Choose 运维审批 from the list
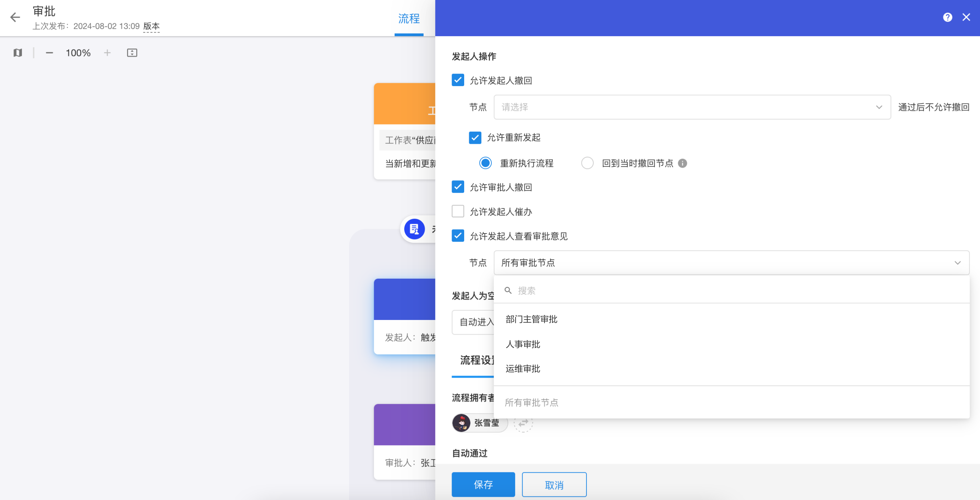Image resolution: width=980 pixels, height=500 pixels. [x=731, y=368]
